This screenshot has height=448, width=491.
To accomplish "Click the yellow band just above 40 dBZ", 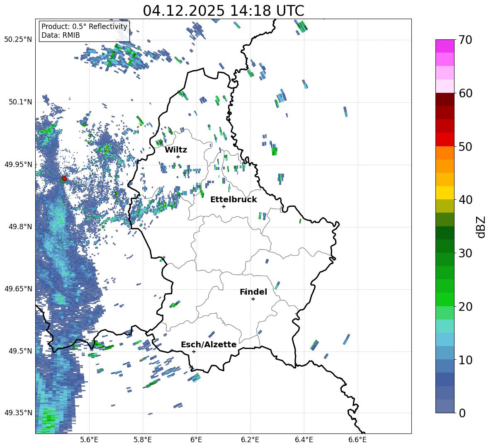I will [445, 193].
